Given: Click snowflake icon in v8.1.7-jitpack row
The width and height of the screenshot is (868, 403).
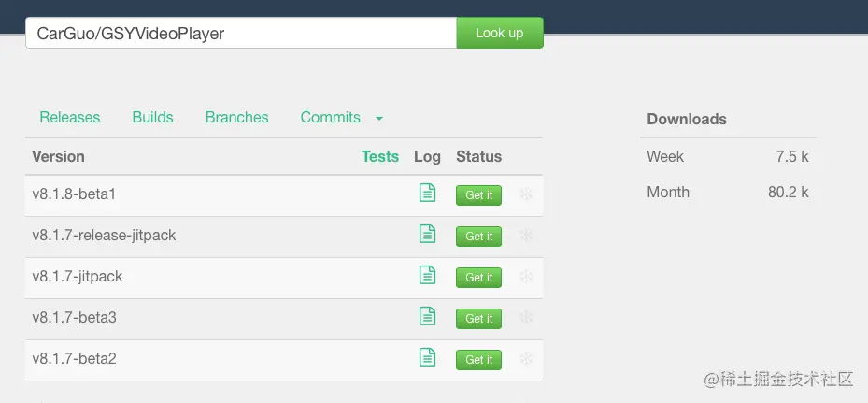Looking at the screenshot, I should (x=526, y=276).
